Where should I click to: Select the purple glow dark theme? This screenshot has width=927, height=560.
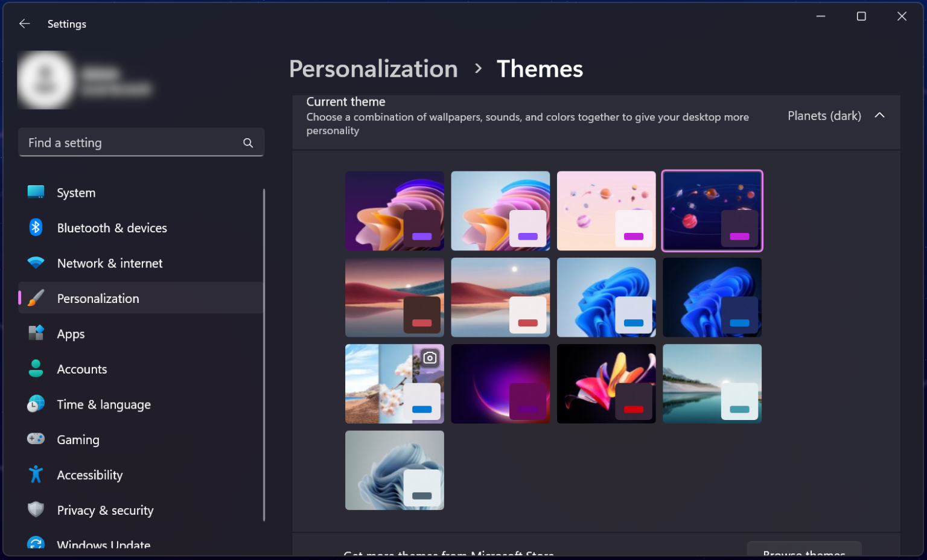[x=500, y=384]
